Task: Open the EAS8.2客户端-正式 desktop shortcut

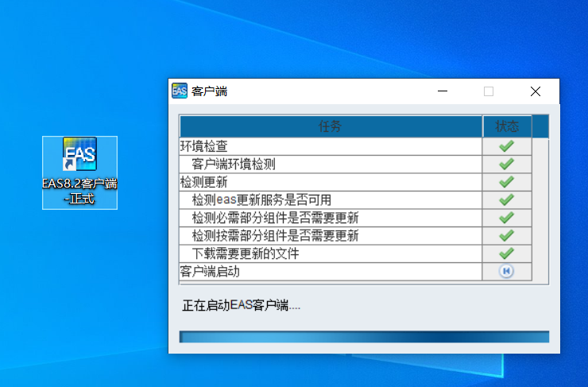Action: [79, 172]
